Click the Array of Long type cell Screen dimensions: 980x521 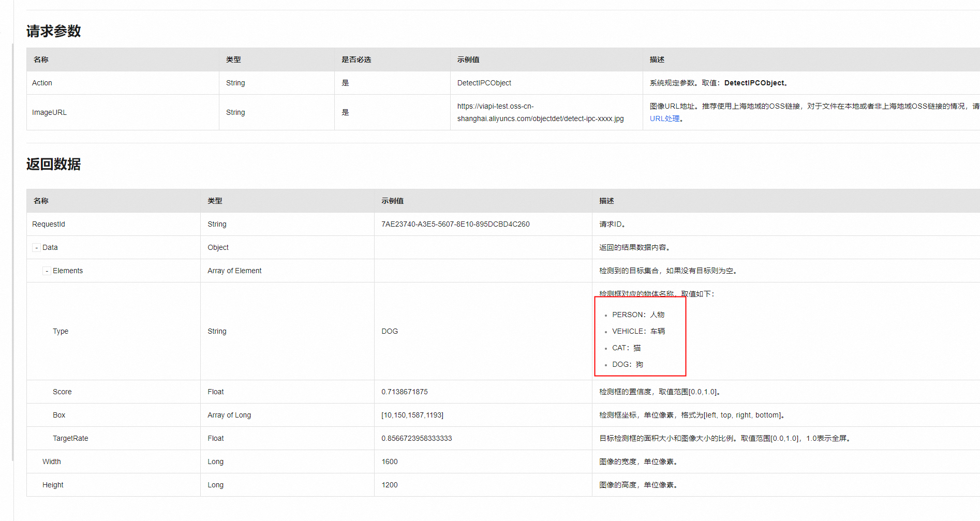(229, 415)
